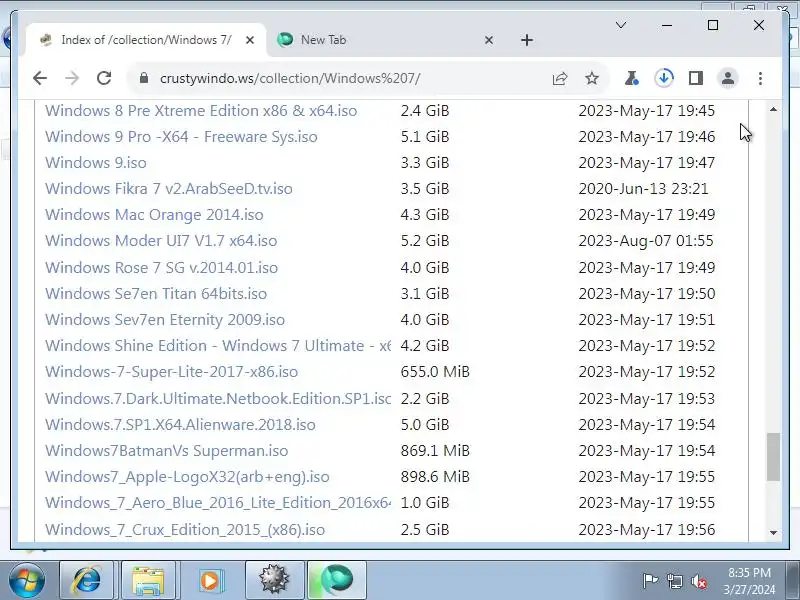Screen dimensions: 800x600
Task: Select the 869.1 MiB size value
Action: click(435, 451)
